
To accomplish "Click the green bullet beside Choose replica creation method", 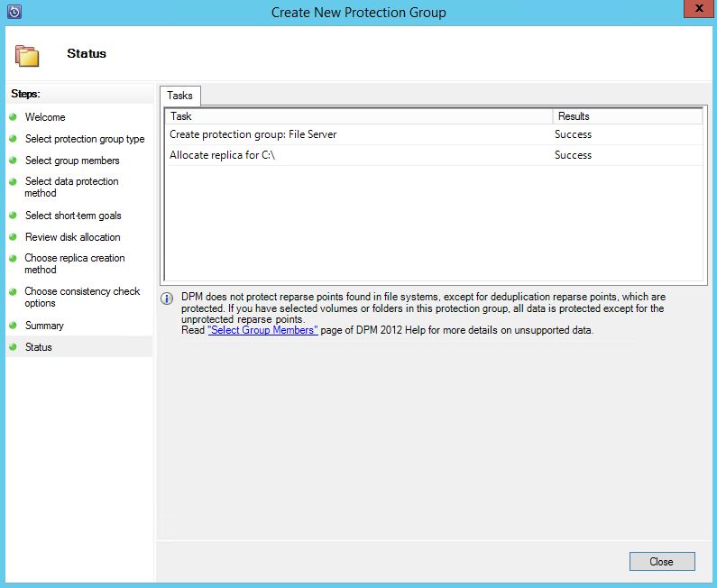I will coord(13,258).
